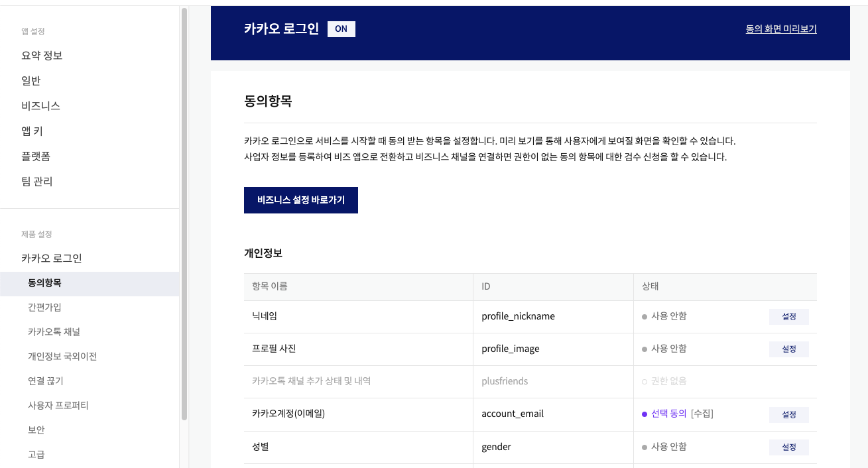Go to 비즈니스 sidebar item

pyautogui.click(x=41, y=106)
